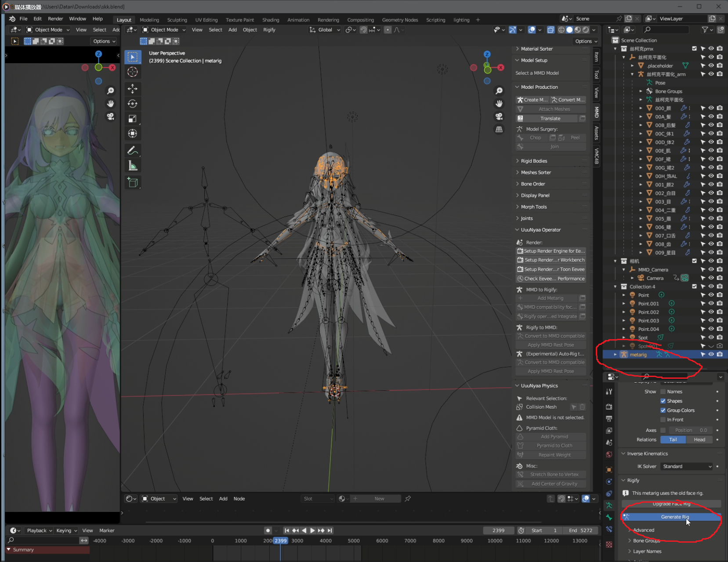Disable the Shapes display checkbox
The width and height of the screenshot is (728, 562).
click(x=663, y=401)
